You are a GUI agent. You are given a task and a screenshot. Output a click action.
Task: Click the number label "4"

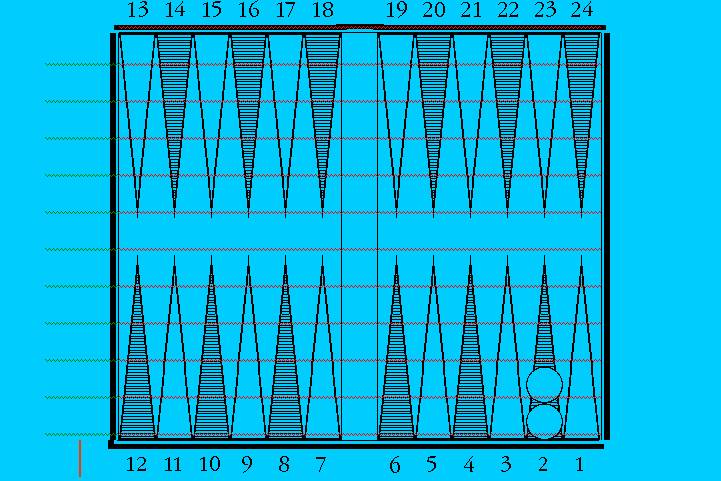coord(469,464)
